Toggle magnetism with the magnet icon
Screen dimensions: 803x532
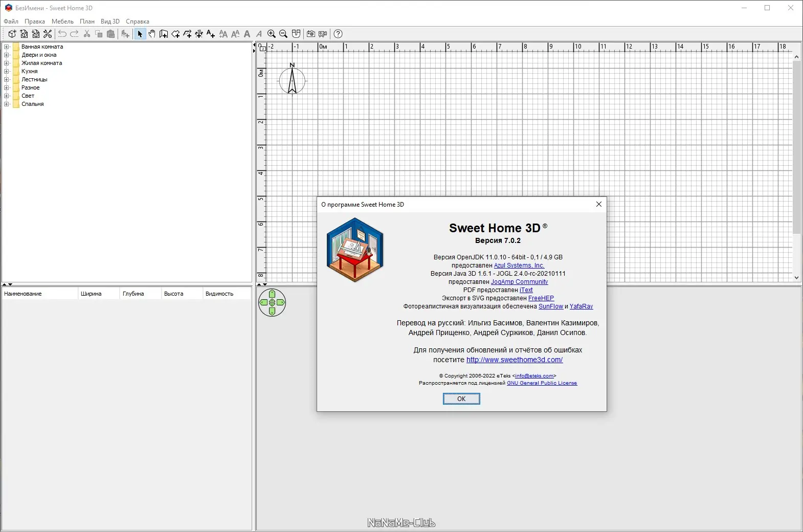click(296, 34)
